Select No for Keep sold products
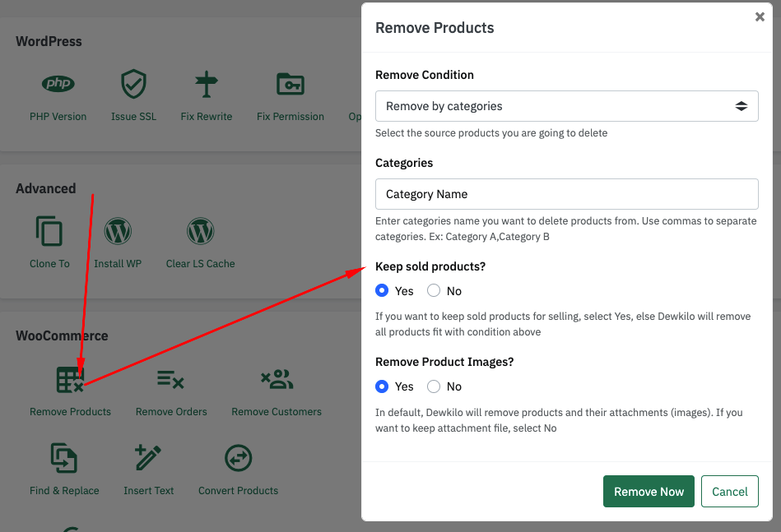This screenshot has width=781, height=532. point(434,290)
